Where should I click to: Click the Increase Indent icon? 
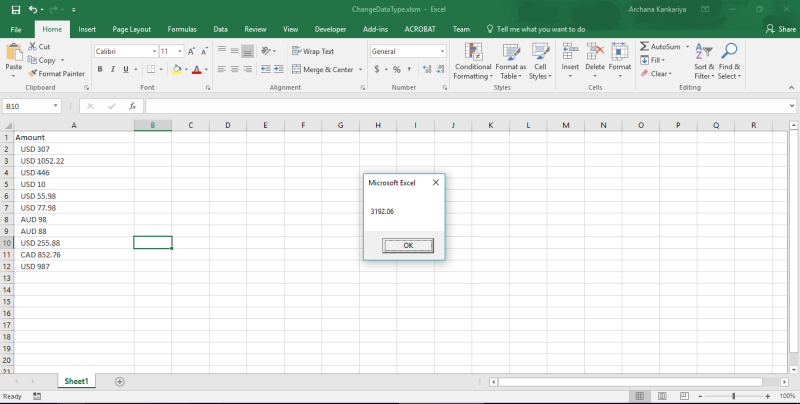[x=279, y=69]
